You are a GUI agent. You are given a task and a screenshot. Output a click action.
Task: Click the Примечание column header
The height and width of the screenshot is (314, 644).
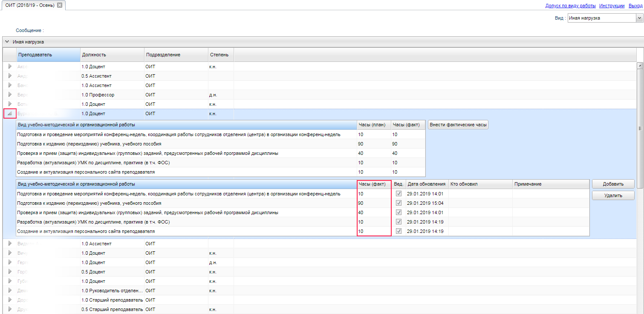(x=551, y=184)
